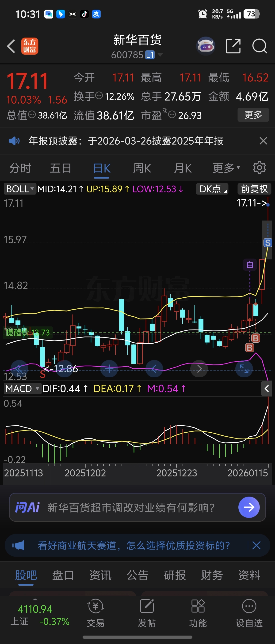Screen dimensions: 275x644
Task: Toggle the DK点 option
Action: point(212,189)
